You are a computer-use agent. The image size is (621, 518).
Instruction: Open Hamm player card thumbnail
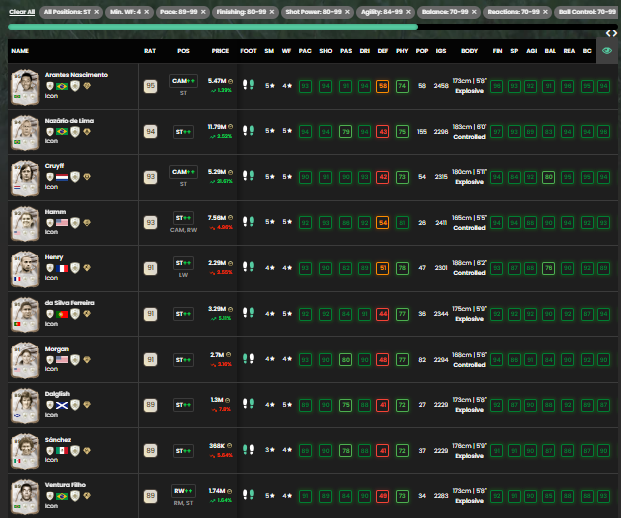25,223
